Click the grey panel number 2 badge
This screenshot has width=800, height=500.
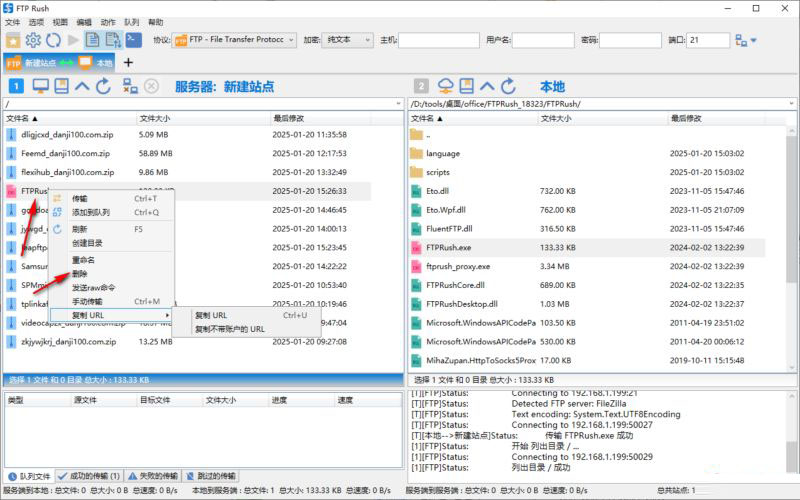point(421,86)
